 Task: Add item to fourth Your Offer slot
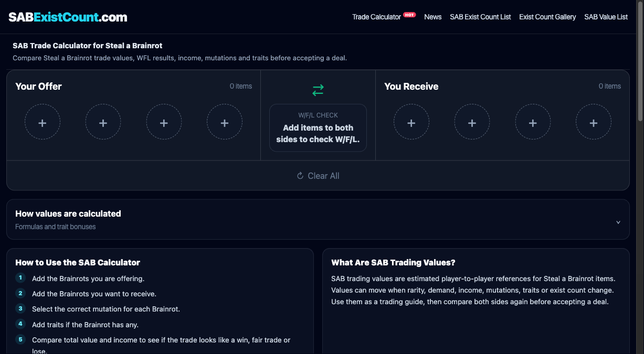point(225,122)
